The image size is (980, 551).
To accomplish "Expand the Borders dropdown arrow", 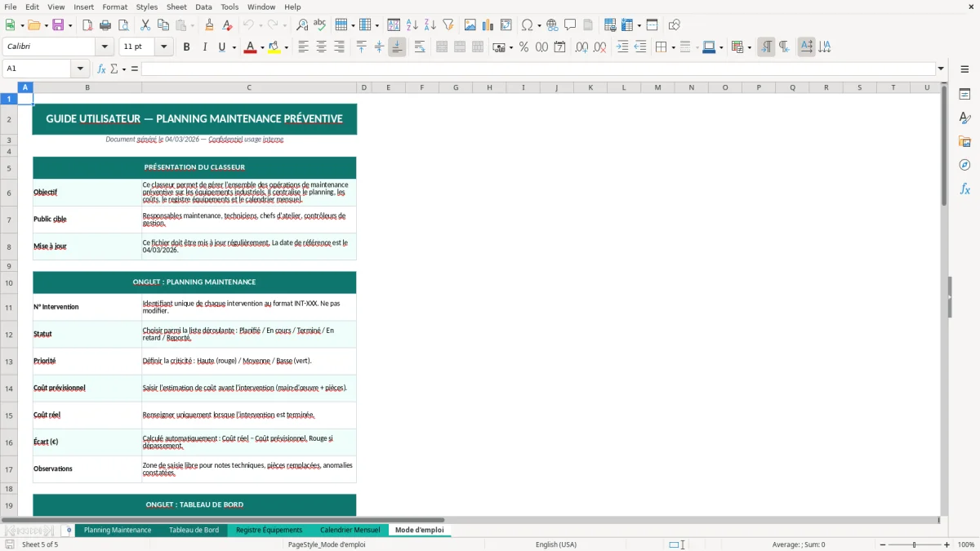I will 673,47.
